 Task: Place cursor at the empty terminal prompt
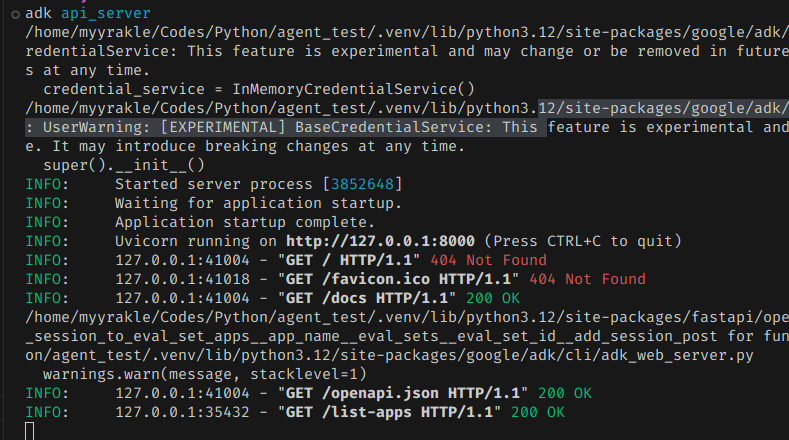[30, 430]
